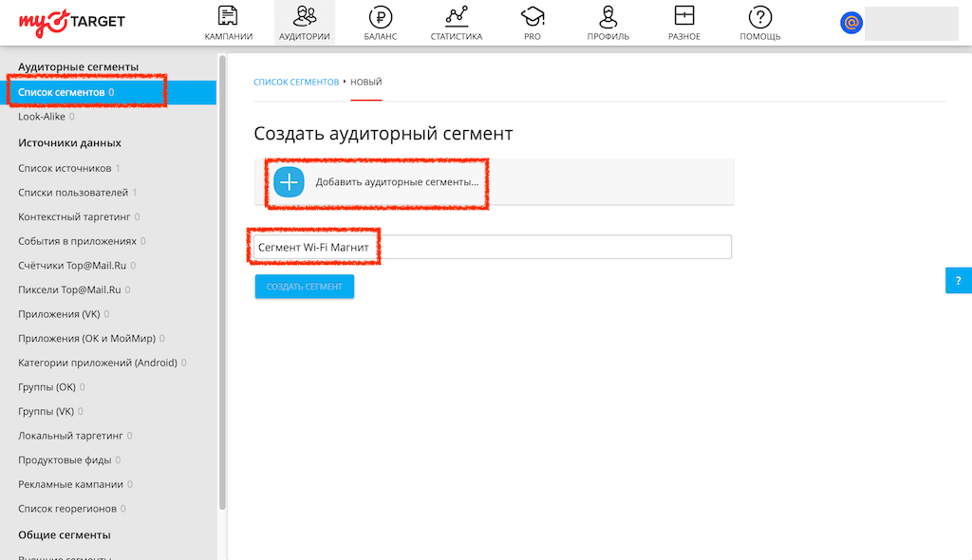Open the Статистика chart icon
Screen dimensions: 972x560
(x=457, y=16)
